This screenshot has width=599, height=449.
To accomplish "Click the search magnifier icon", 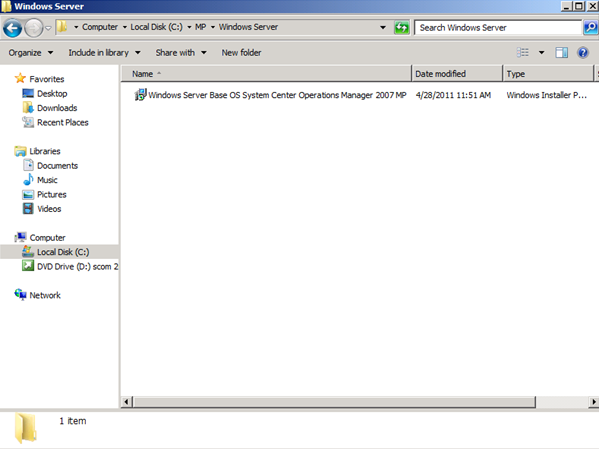I will pyautogui.click(x=591, y=28).
